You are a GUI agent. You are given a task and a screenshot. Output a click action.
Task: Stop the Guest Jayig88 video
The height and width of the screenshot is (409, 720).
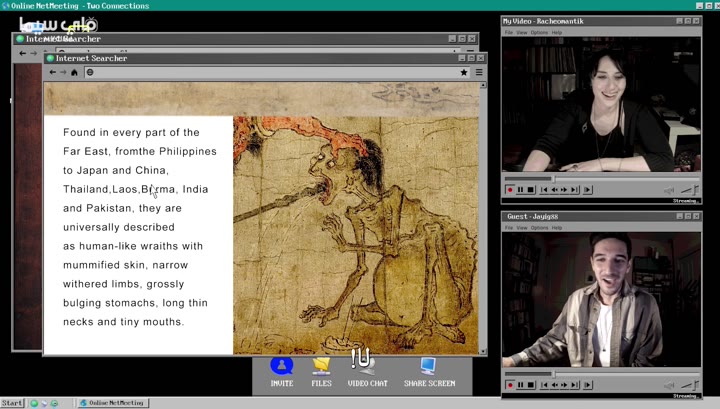pos(530,385)
